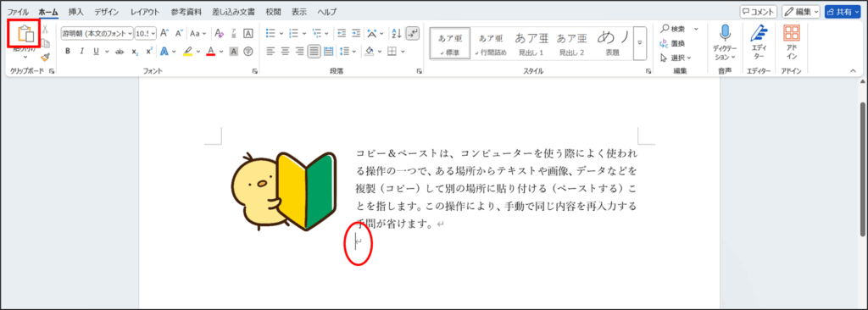The width and height of the screenshot is (868, 310).
Task: Select the Format Painter brush icon
Action: pos(46,57)
